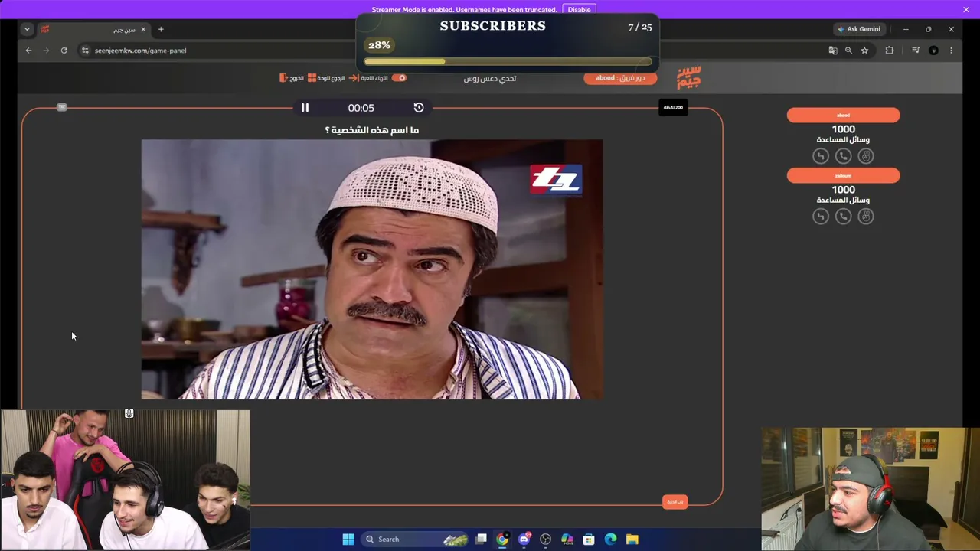
Task: Pause the question countdown timer
Action: point(305,108)
